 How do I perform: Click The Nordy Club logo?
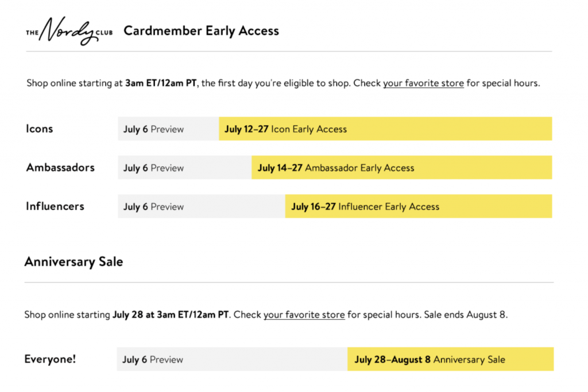69,31
